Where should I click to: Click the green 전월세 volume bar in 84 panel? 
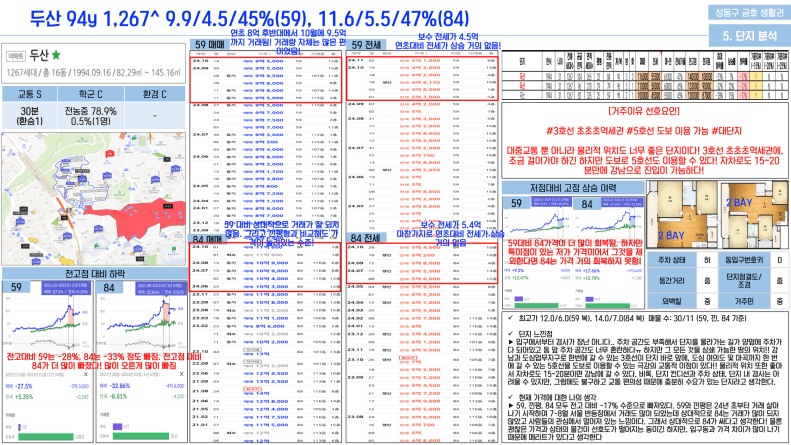141,436
